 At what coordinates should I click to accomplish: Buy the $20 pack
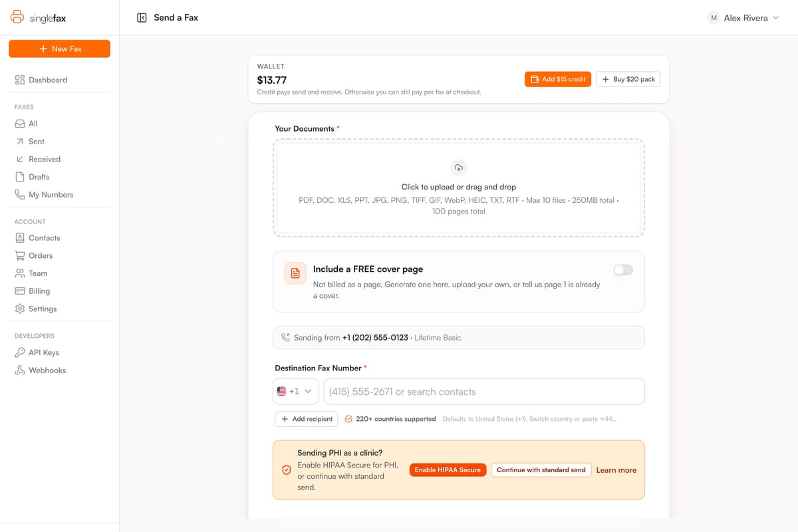coord(628,79)
